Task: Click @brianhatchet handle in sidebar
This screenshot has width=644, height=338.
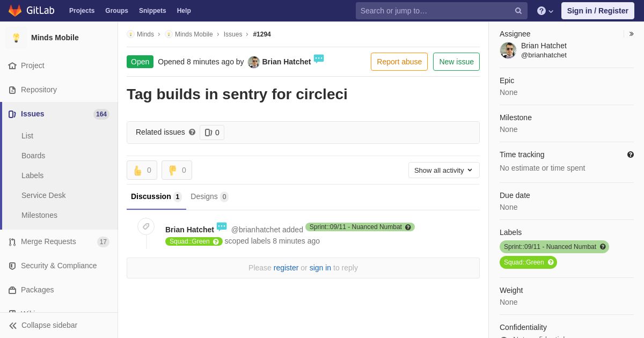Action: pos(544,55)
